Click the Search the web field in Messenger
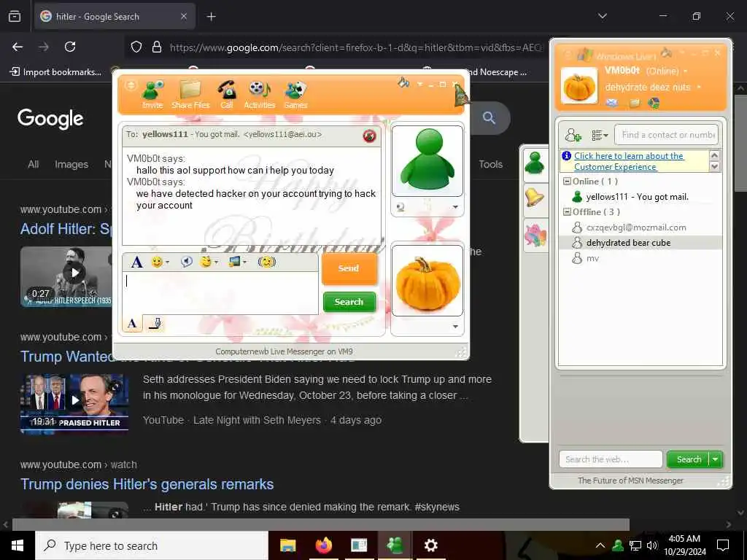 coord(611,459)
